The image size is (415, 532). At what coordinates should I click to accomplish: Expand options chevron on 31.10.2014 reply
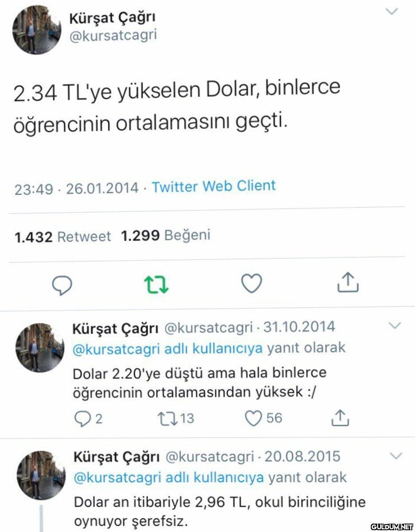coord(395,326)
